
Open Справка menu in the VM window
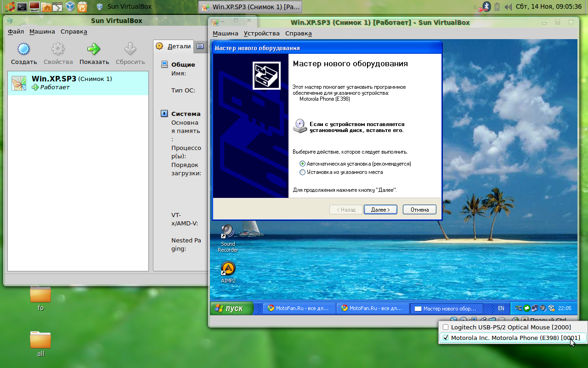tap(299, 33)
